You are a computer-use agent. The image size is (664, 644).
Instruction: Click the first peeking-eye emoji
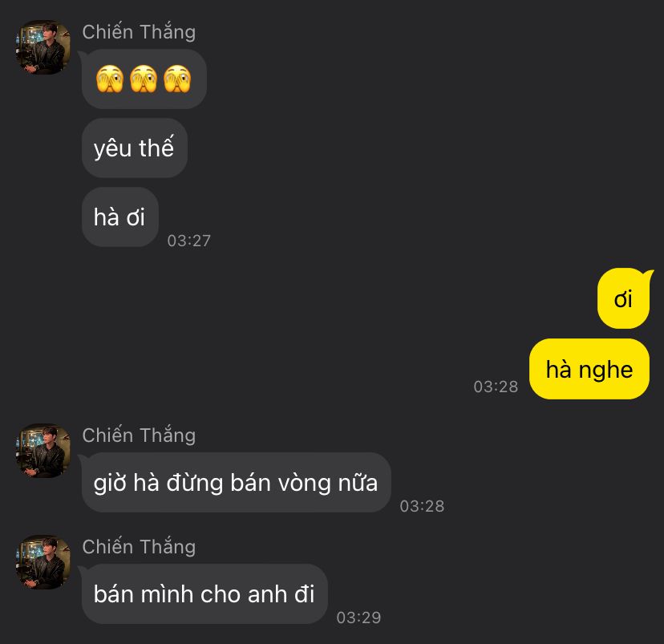tap(110, 79)
